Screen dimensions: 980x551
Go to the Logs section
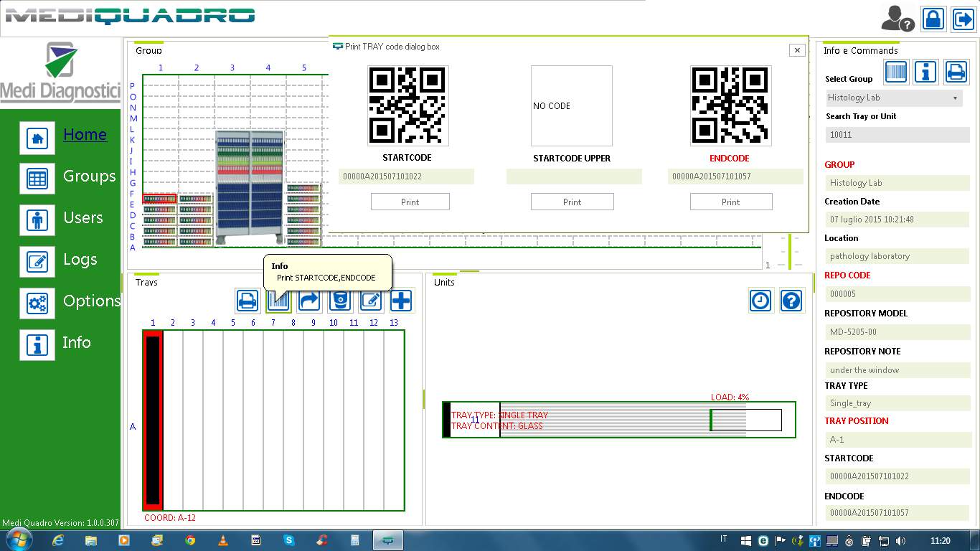[x=80, y=259]
